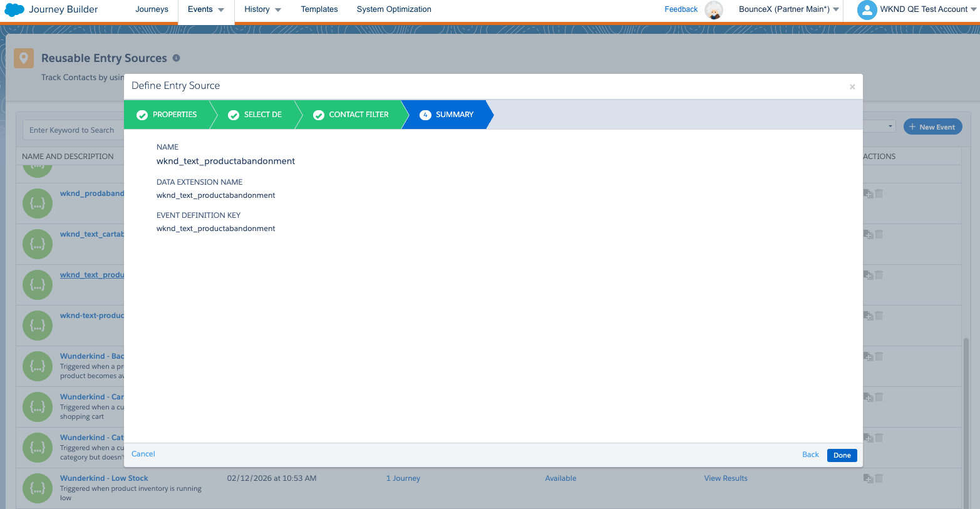Go to the Select DE wizard step
The width and height of the screenshot is (980, 509).
click(x=255, y=115)
